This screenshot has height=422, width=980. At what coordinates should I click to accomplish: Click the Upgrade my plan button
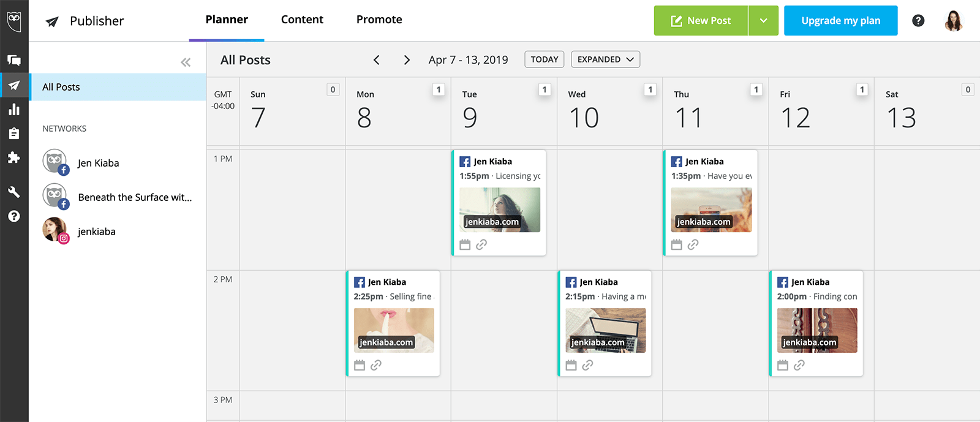coord(840,20)
